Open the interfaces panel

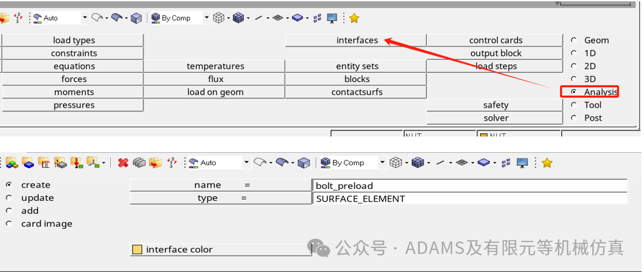(357, 40)
